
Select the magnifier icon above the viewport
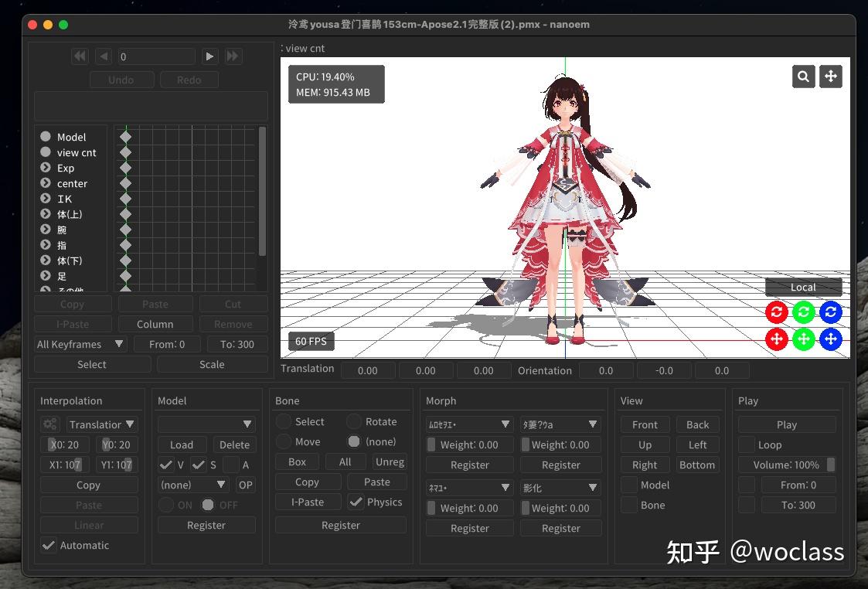tap(803, 76)
